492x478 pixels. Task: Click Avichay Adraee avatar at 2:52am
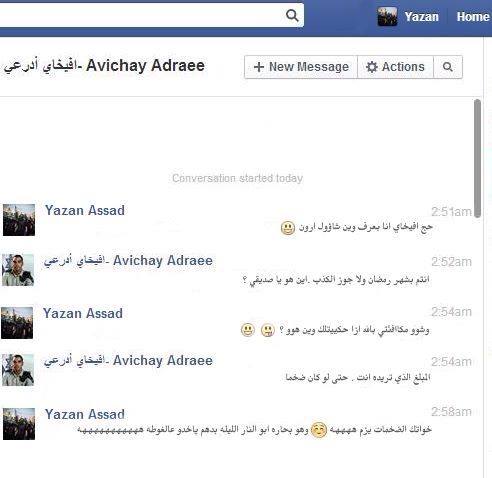(x=18, y=270)
